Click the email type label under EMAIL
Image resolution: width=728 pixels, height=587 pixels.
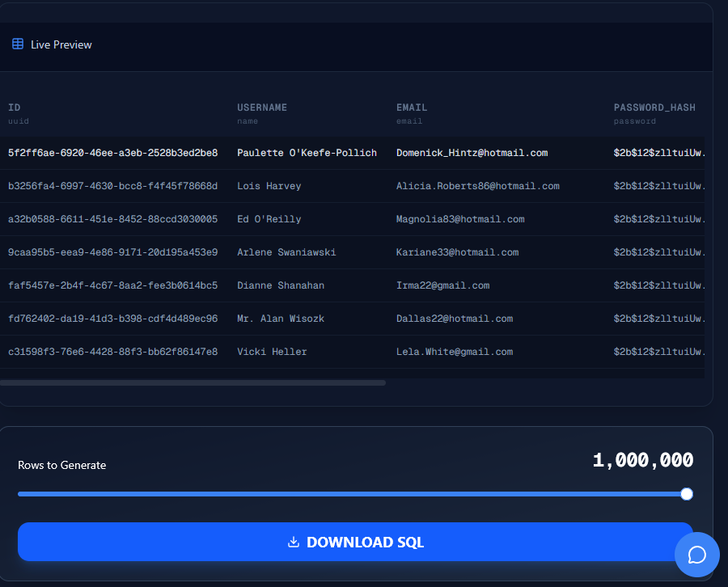(x=408, y=120)
